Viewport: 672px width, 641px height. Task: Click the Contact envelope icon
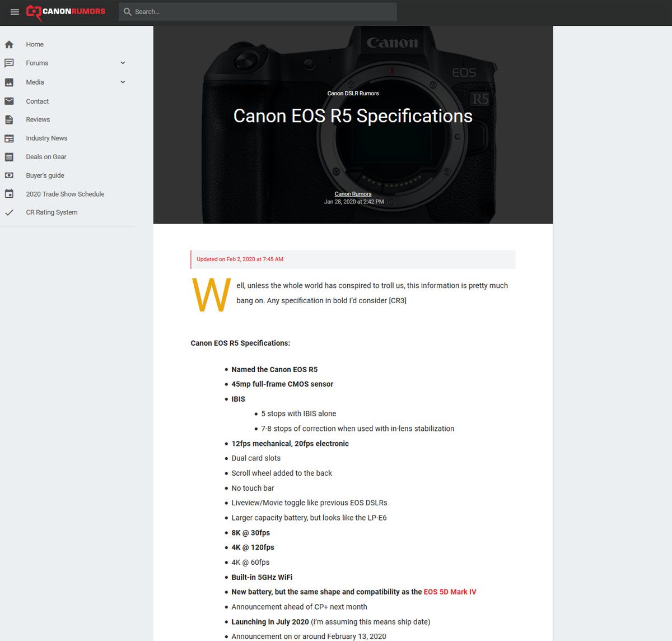point(9,101)
